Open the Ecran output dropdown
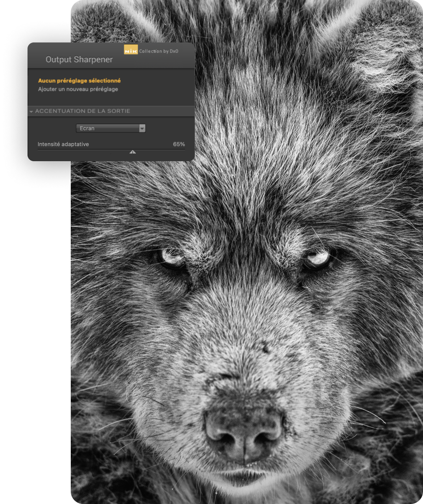423x504 pixels. coord(110,128)
